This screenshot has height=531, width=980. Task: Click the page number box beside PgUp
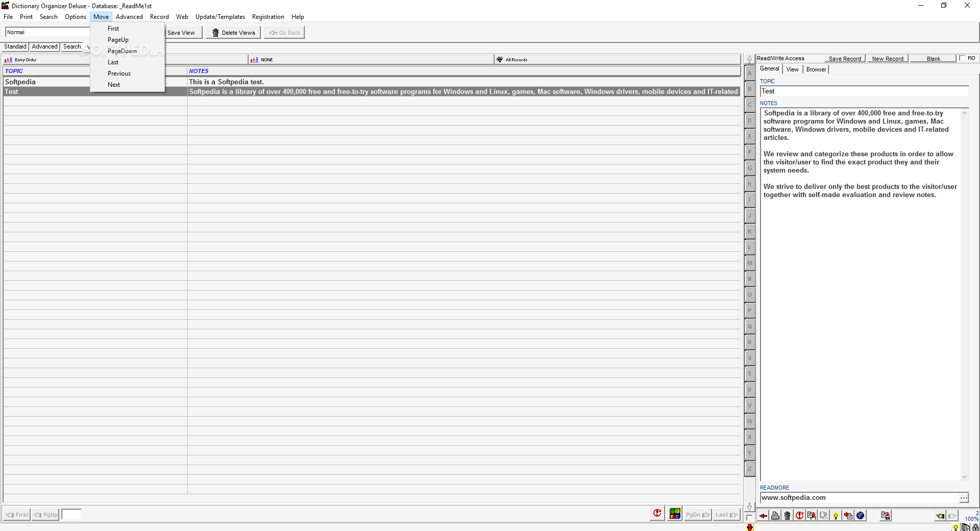point(71,514)
